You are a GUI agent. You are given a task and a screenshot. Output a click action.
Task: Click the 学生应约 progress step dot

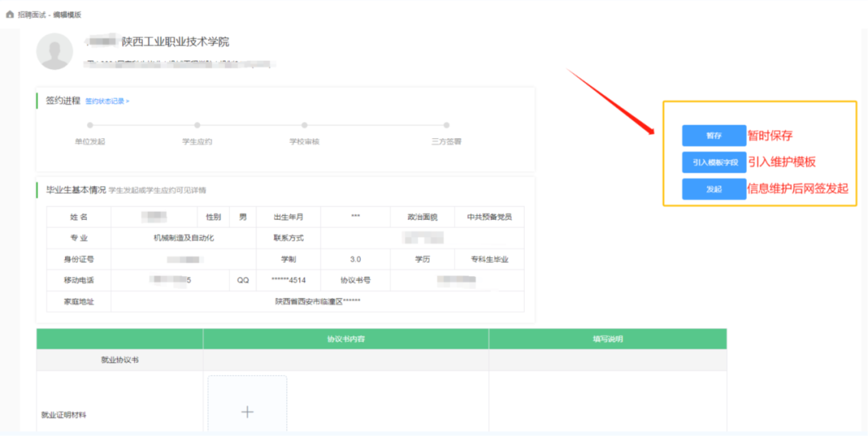pos(197,125)
